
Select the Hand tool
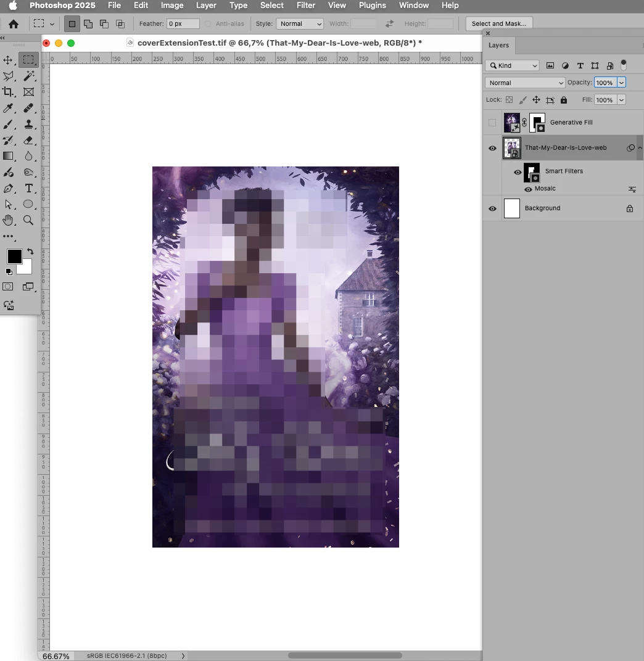[8, 220]
